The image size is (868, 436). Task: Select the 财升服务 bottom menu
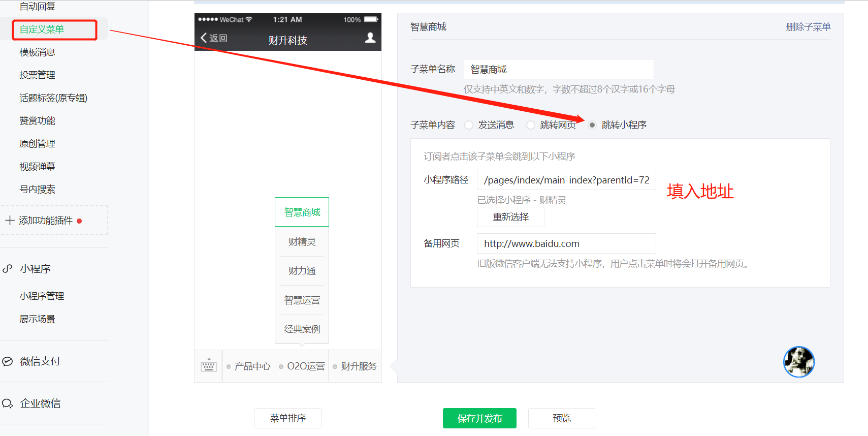[x=355, y=366]
